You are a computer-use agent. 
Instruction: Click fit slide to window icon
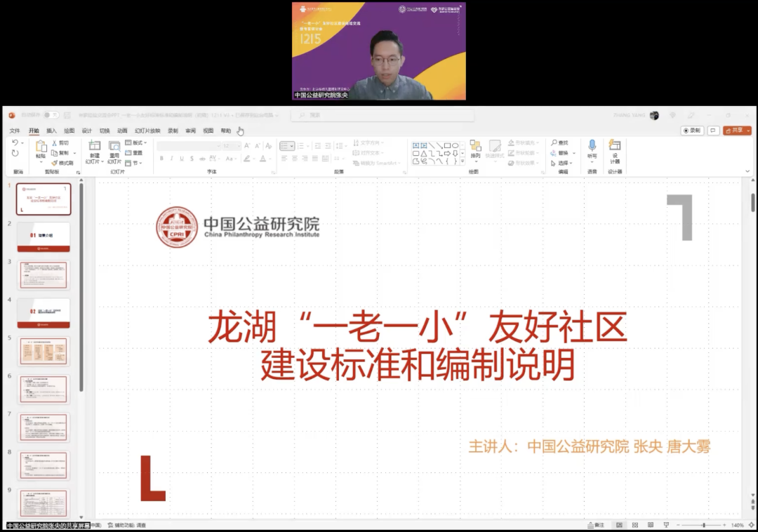751,525
